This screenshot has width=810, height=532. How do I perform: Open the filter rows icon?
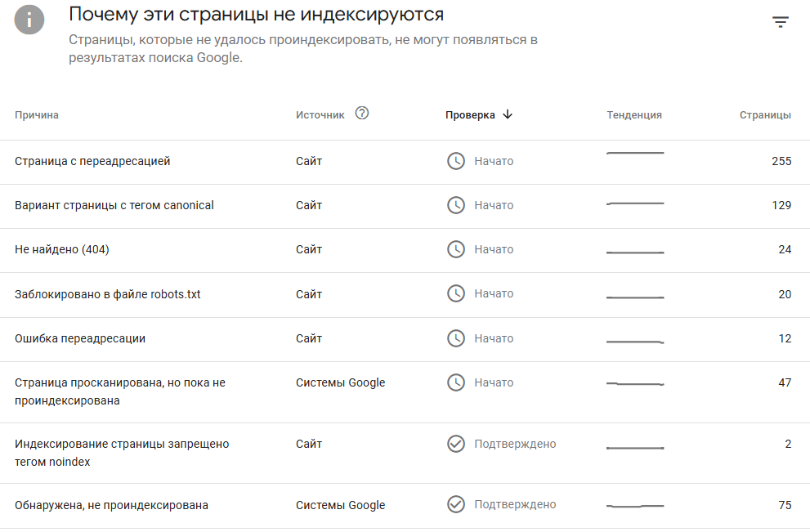click(780, 22)
